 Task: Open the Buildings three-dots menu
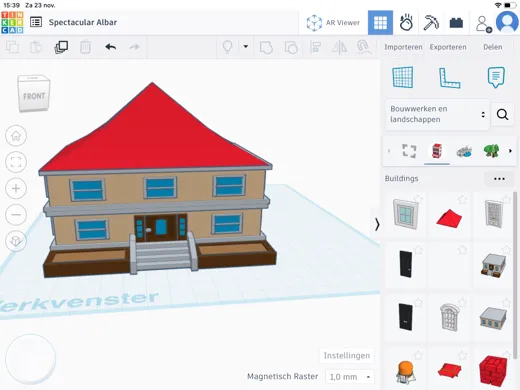(x=499, y=179)
